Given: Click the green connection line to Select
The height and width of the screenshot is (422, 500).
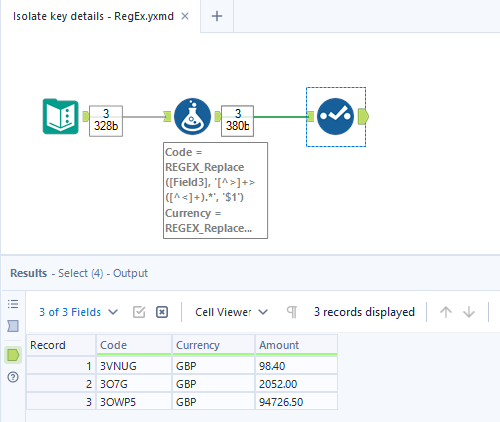Looking at the screenshot, I should tap(280, 117).
